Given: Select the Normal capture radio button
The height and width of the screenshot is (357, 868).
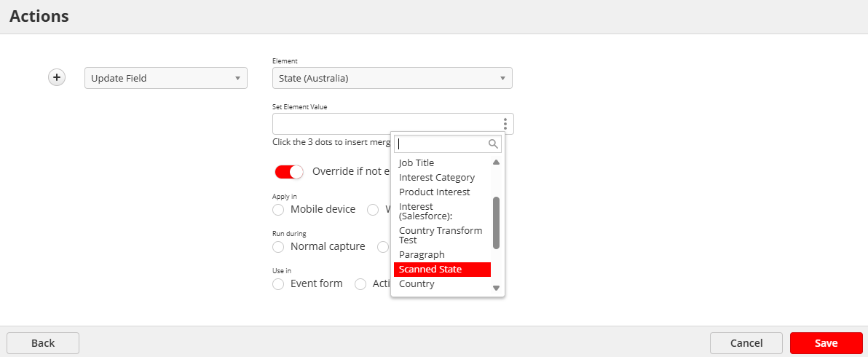Looking at the screenshot, I should point(278,247).
